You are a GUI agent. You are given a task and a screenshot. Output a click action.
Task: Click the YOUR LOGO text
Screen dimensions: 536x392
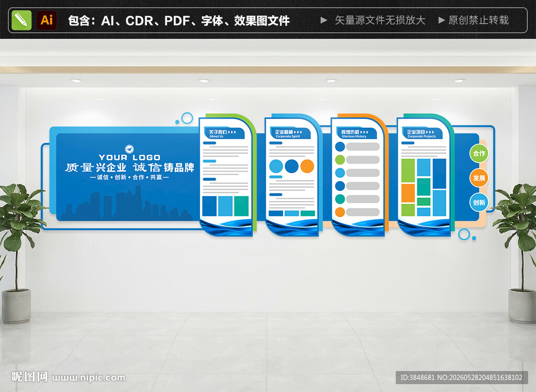pyautogui.click(x=130, y=158)
